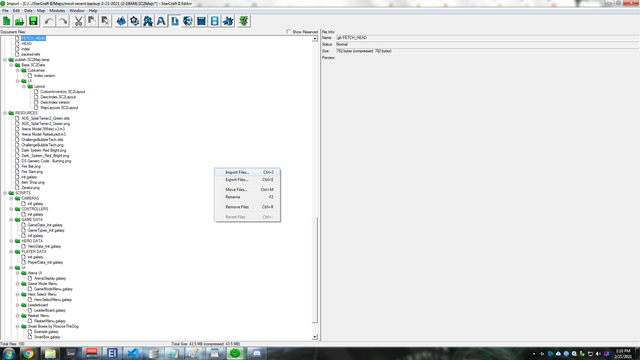640x360 pixels.
Task: Click the green StarCraft II Editor taskbar icon
Action: (235, 353)
